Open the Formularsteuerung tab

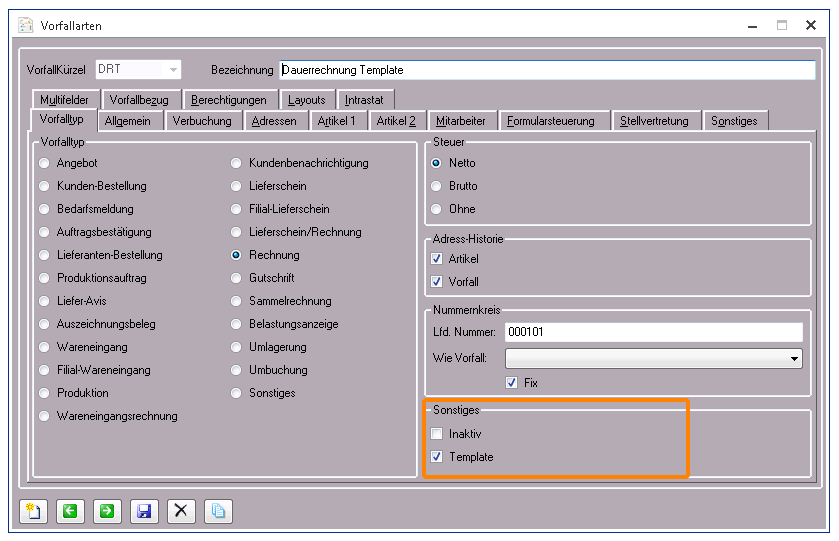(x=551, y=121)
